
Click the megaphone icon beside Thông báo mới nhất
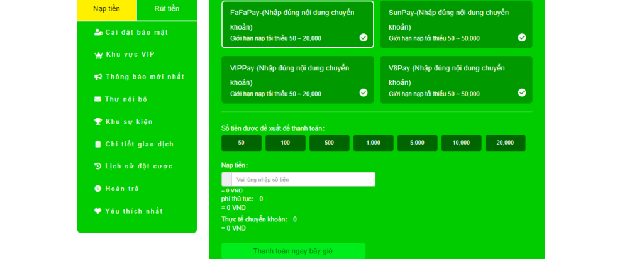click(x=97, y=77)
